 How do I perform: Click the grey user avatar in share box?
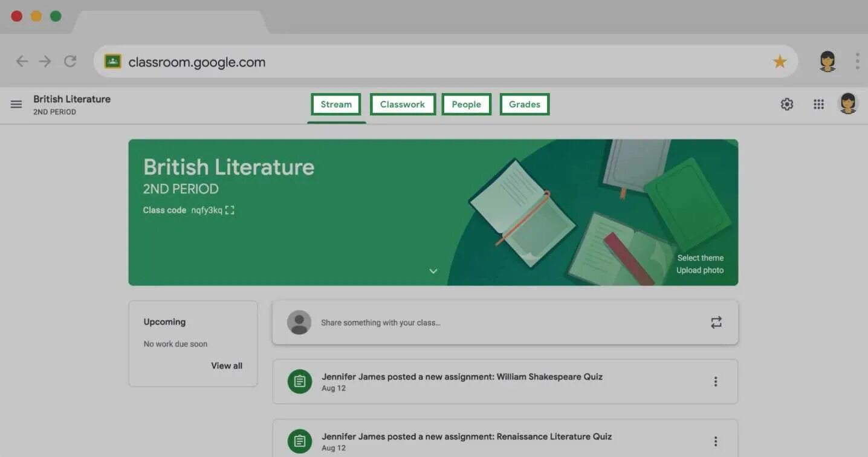pyautogui.click(x=299, y=322)
